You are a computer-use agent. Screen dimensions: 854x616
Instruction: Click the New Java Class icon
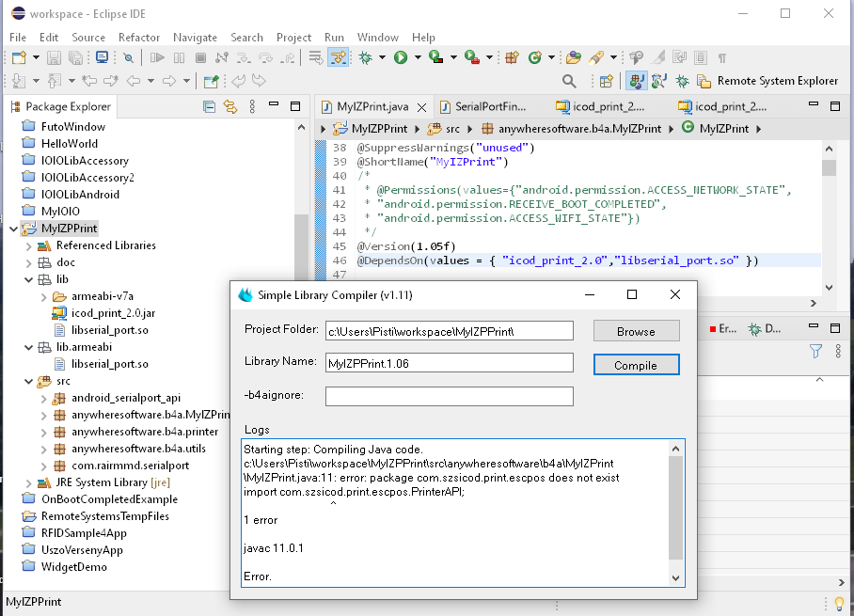535,57
